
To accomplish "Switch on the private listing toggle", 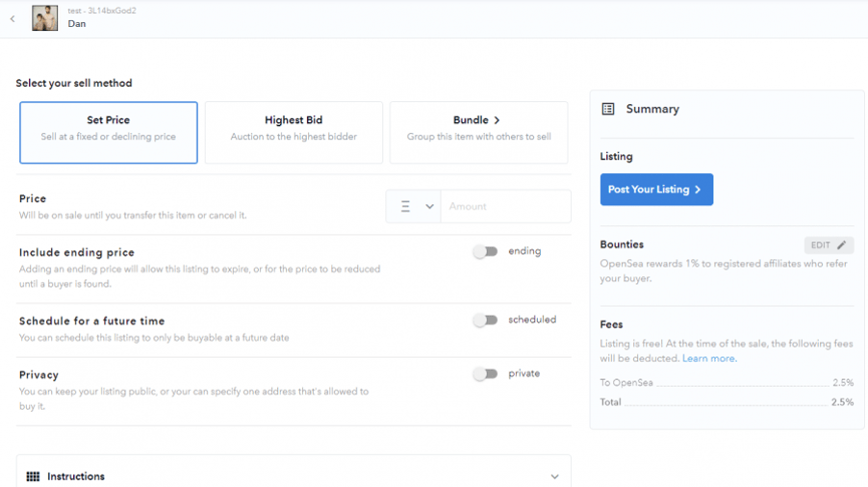I will [485, 374].
